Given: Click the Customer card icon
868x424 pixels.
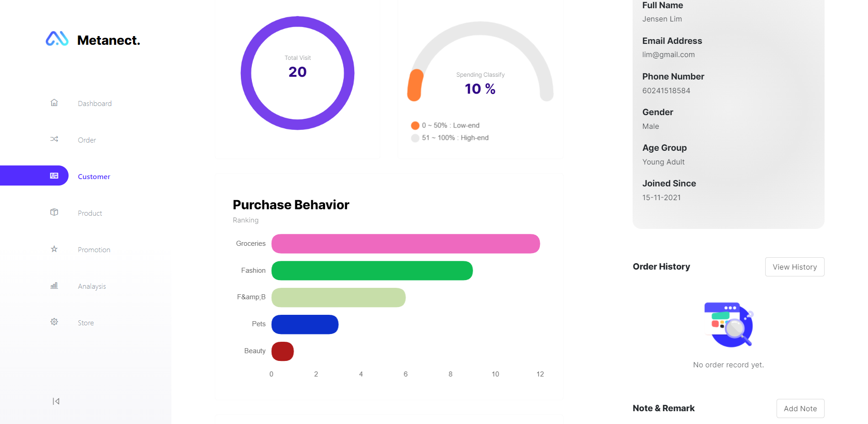Looking at the screenshot, I should pyautogui.click(x=54, y=176).
